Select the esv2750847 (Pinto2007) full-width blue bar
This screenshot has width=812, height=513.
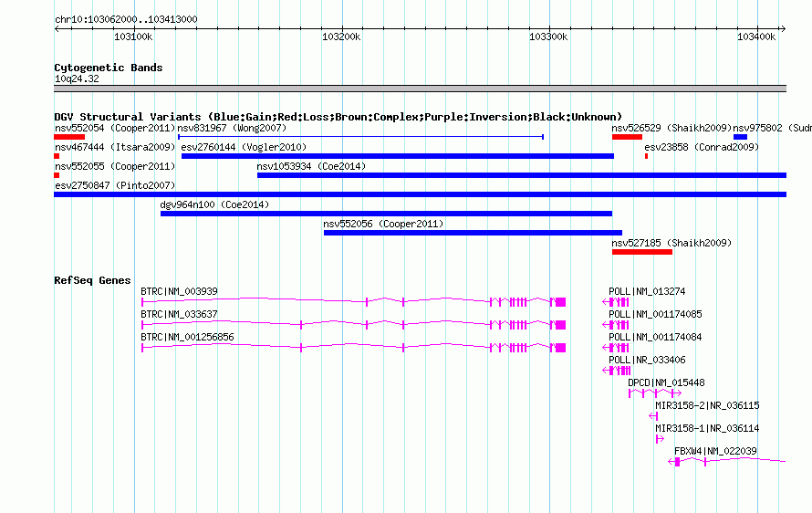pos(420,194)
